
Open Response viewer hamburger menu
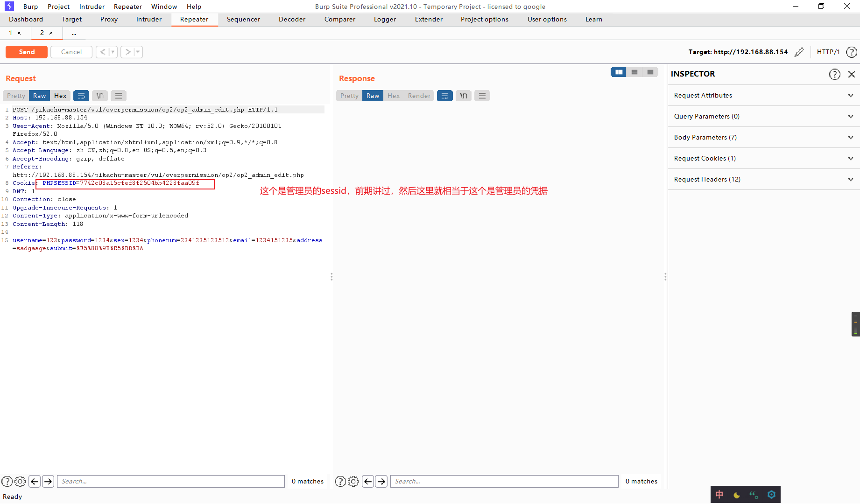click(482, 96)
